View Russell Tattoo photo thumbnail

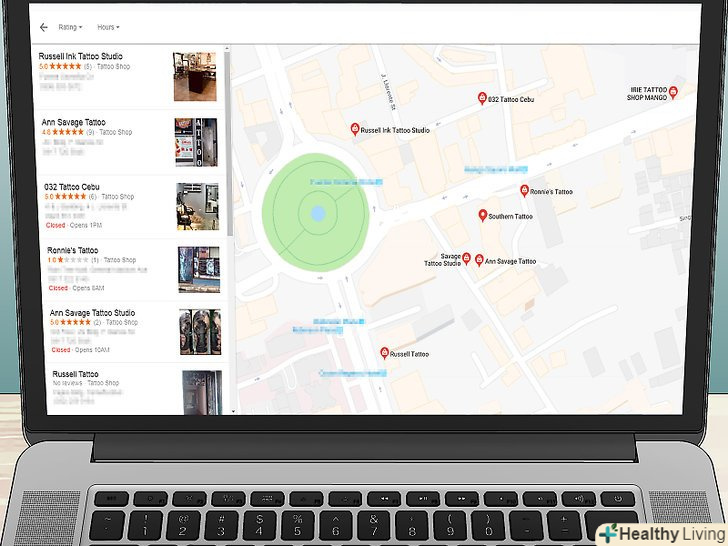click(202, 392)
